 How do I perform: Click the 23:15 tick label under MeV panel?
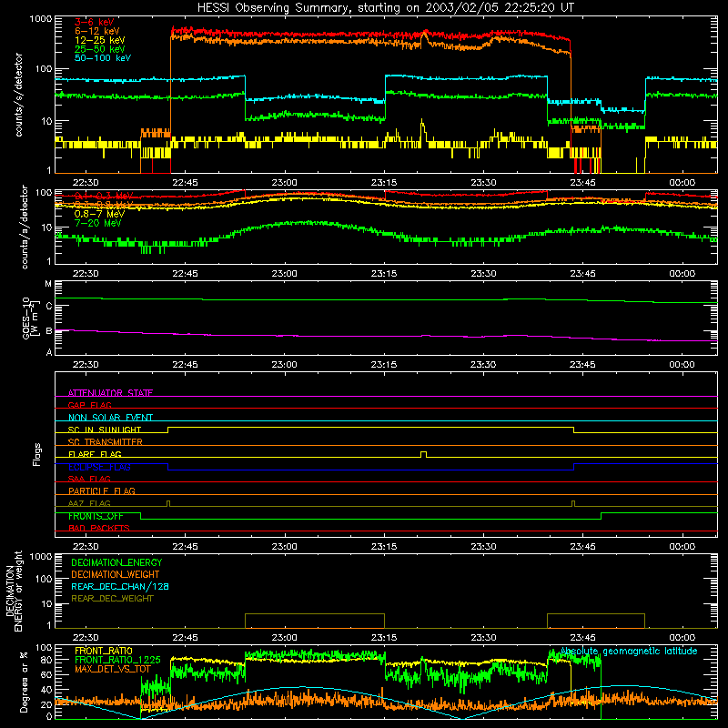[x=384, y=274]
